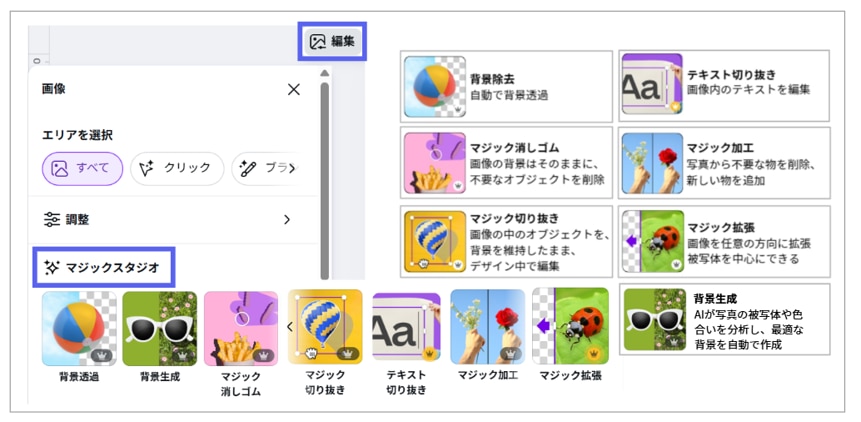Image resolution: width=861 pixels, height=422 pixels.
Task: Choose the クリック selection mode
Action: [x=177, y=168]
